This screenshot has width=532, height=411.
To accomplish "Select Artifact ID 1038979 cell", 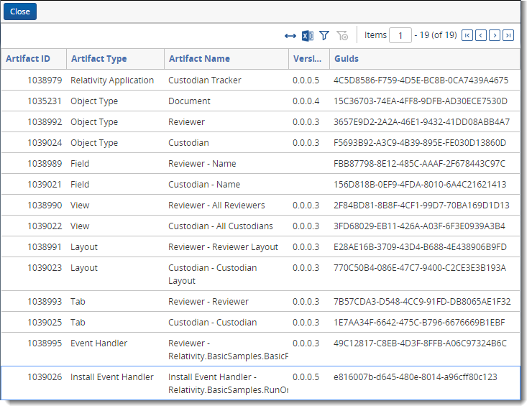I will 45,80.
